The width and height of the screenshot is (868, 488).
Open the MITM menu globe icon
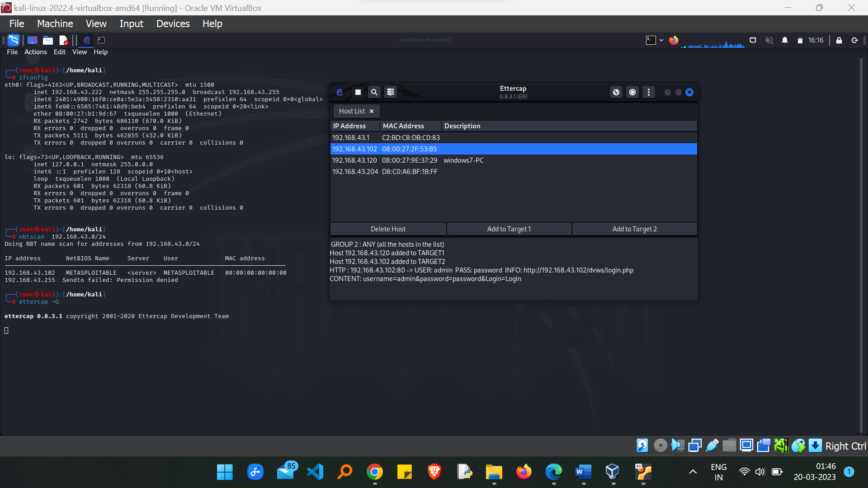616,92
